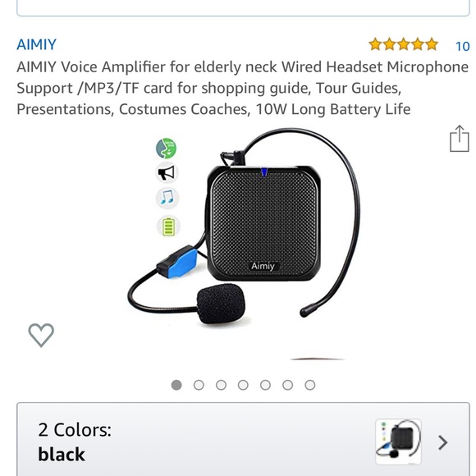476x476 pixels.
Task: Tap the black color variant thumbnail
Action: click(398, 442)
